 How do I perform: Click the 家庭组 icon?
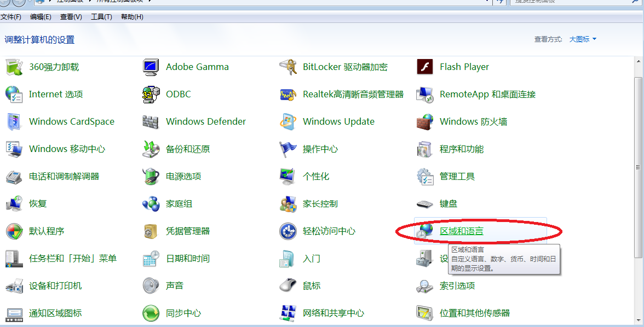tap(151, 204)
